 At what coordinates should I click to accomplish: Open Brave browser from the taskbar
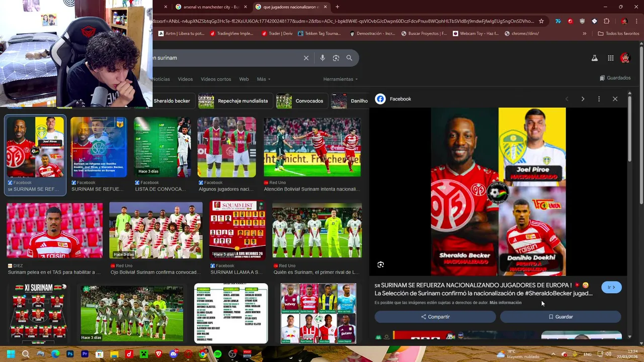(158, 354)
